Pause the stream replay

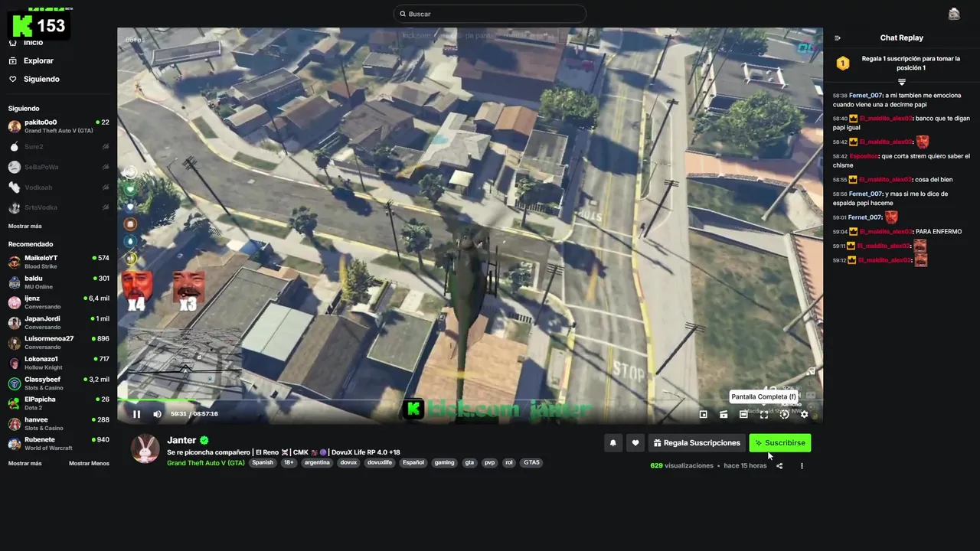click(136, 414)
